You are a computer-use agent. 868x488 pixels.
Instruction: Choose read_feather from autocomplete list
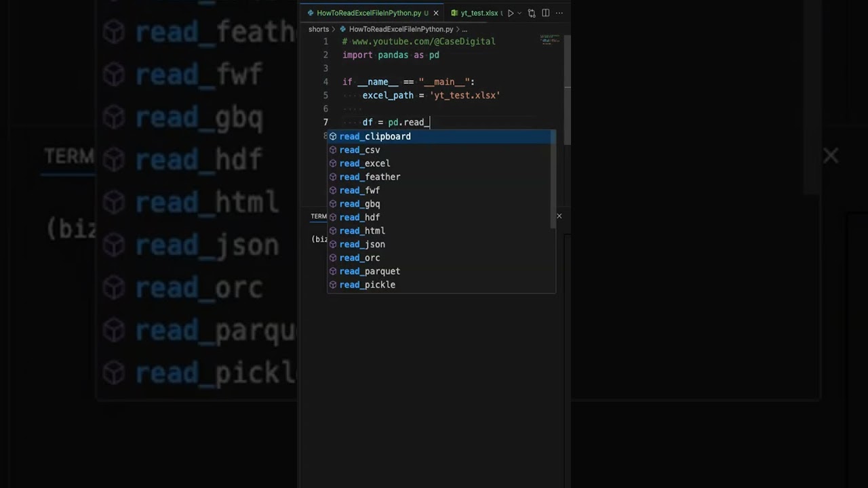tap(441, 177)
